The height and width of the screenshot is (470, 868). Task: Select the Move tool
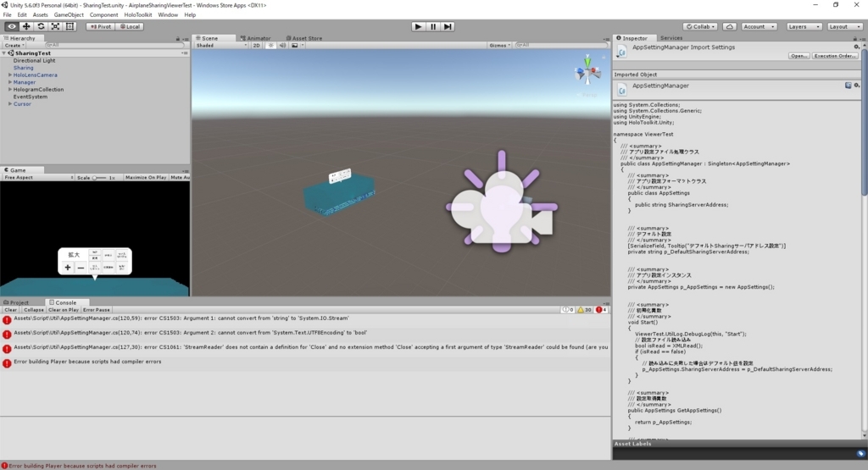click(26, 26)
